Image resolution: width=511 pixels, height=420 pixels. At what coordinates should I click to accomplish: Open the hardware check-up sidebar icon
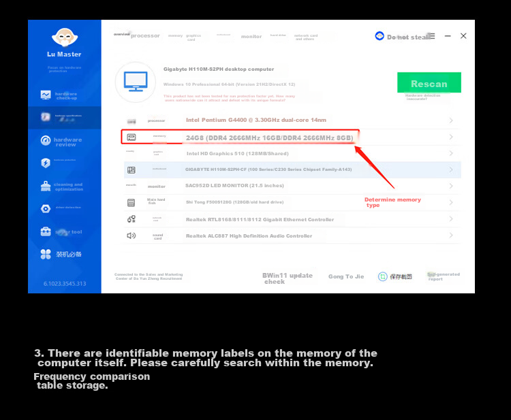pyautogui.click(x=46, y=95)
